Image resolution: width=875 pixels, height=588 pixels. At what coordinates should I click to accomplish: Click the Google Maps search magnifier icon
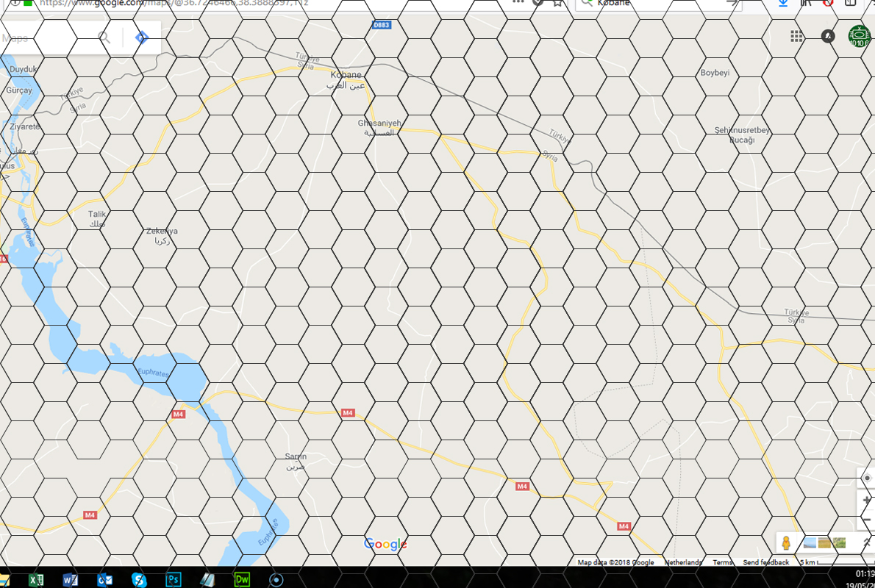[104, 37]
